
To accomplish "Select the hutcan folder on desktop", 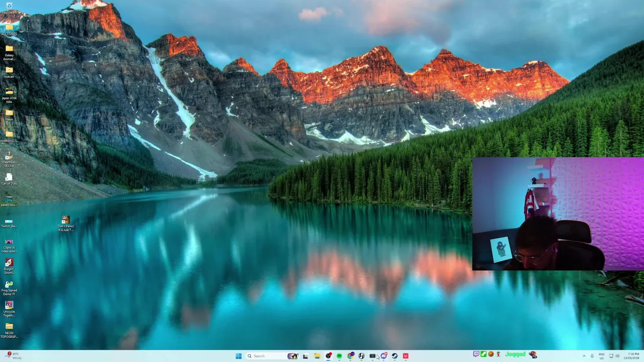I will [9, 72].
